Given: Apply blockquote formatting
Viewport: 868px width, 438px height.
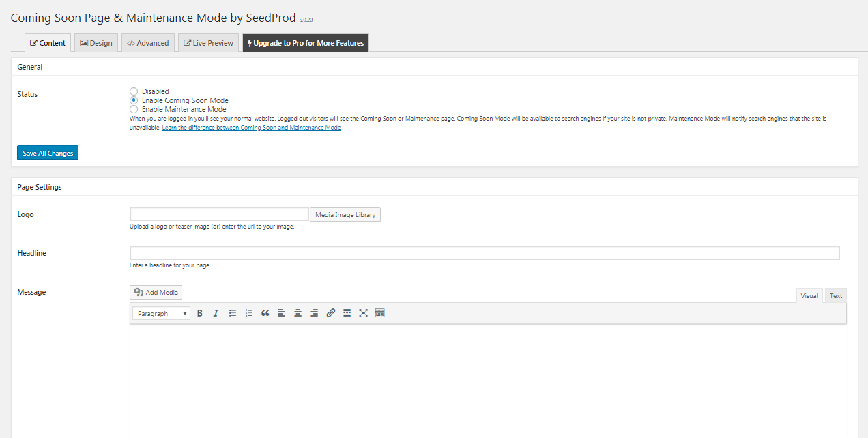Looking at the screenshot, I should point(265,313).
